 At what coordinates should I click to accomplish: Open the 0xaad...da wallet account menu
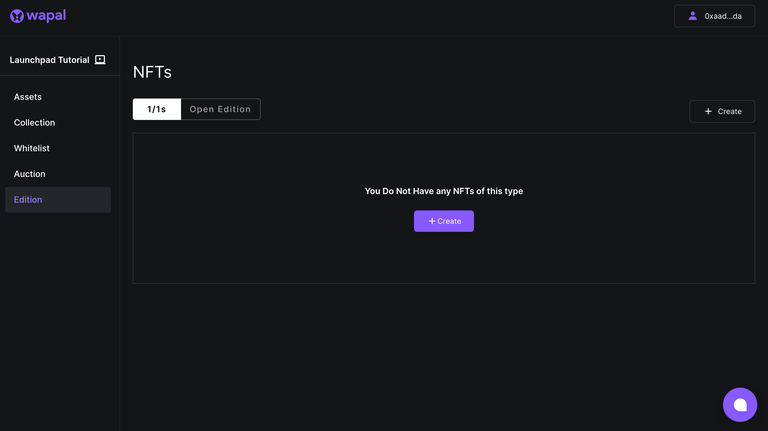pos(714,16)
